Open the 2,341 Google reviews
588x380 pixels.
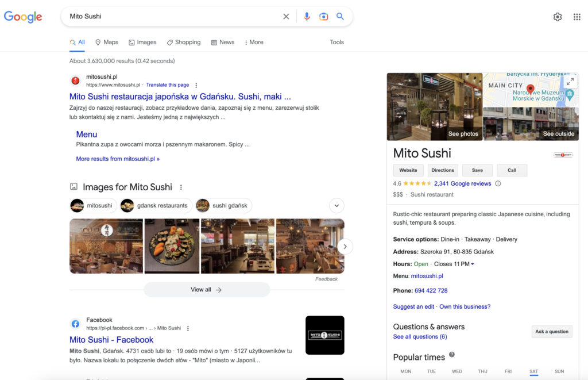(462, 183)
